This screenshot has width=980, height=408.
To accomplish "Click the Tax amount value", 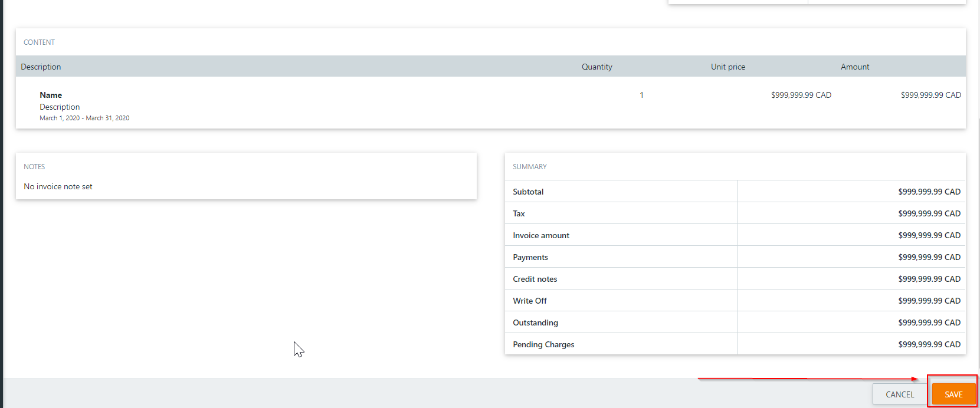I will click(929, 213).
